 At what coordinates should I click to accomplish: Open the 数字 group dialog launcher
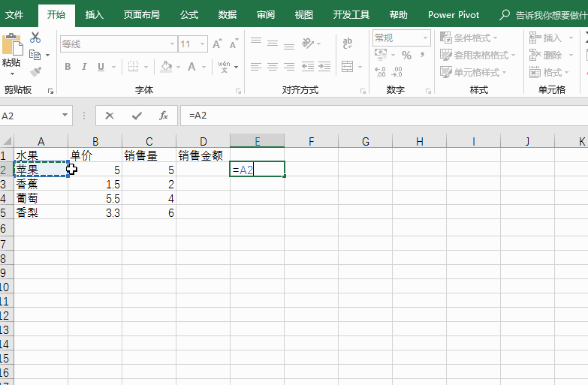point(428,91)
